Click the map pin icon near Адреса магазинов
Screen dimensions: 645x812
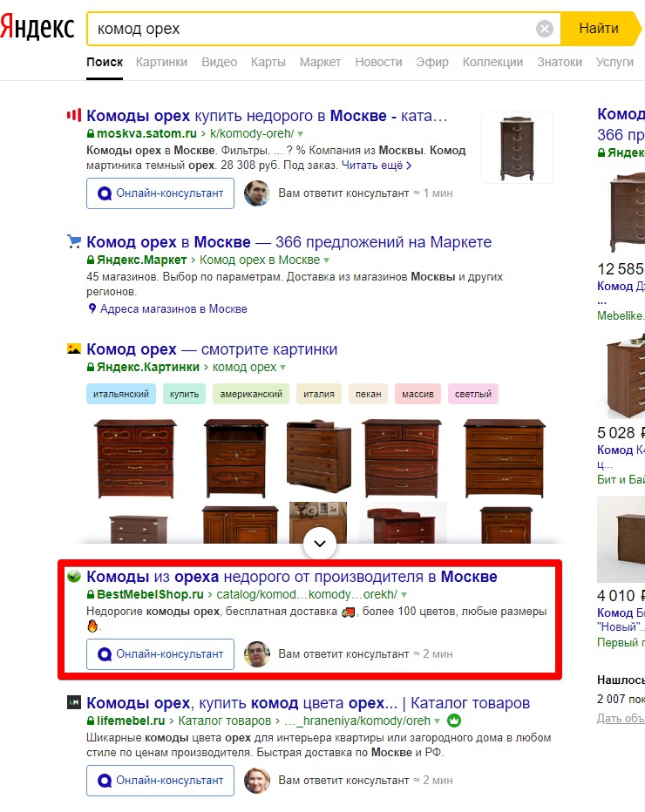[92, 308]
